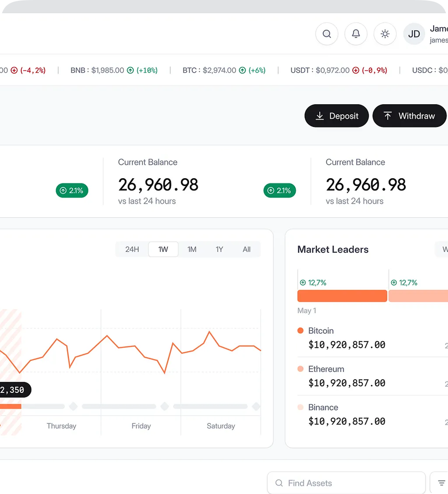The image size is (448, 494).
Task: Open the search icon in the header
Action: [326, 34]
